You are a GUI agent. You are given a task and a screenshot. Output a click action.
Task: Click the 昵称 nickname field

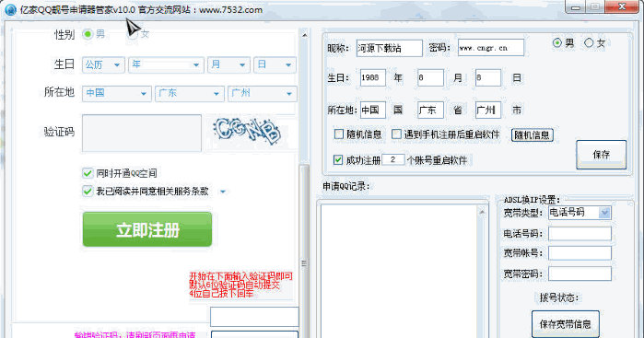pos(389,48)
